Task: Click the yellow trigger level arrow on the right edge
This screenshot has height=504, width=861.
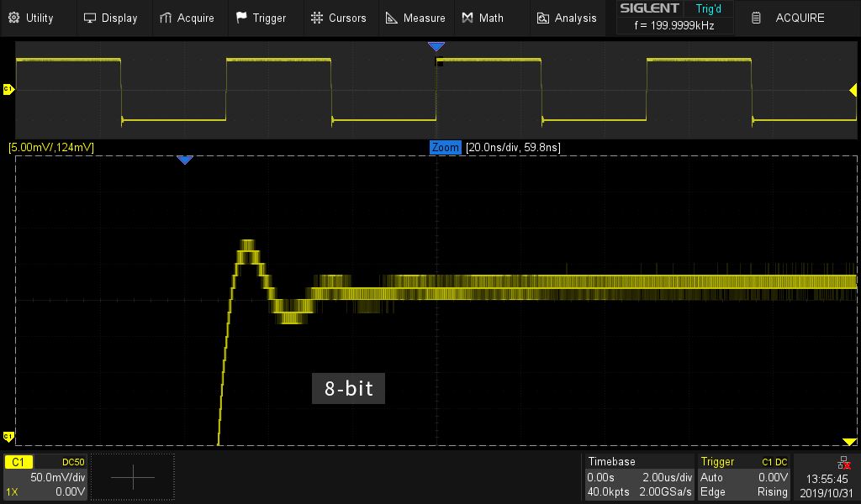Action: (853, 89)
